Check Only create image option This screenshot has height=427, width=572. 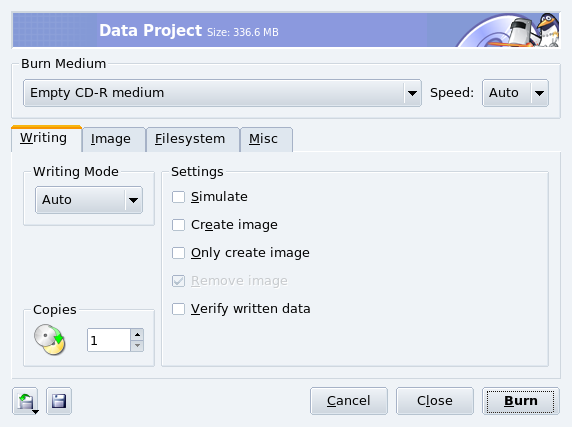(x=178, y=253)
